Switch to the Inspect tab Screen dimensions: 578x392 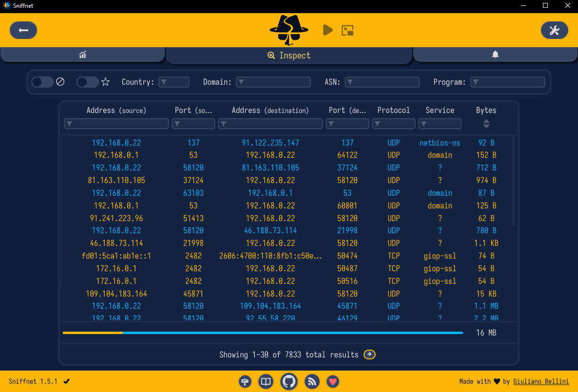click(289, 56)
